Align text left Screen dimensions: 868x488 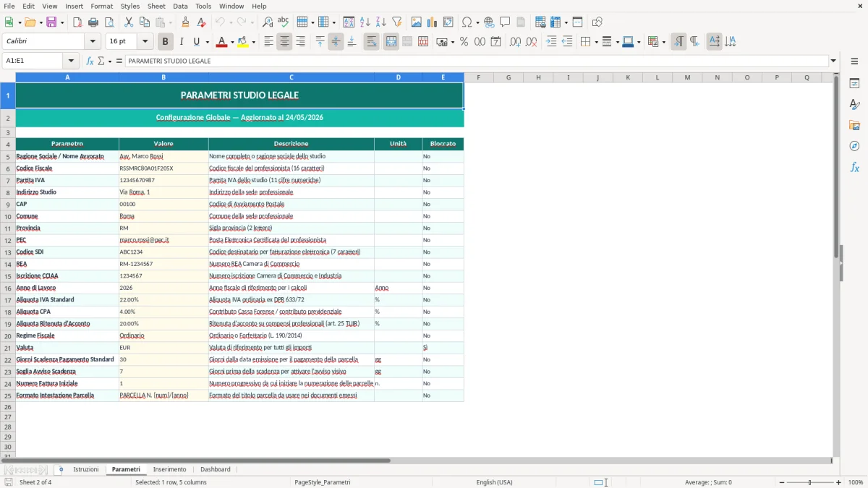click(268, 42)
